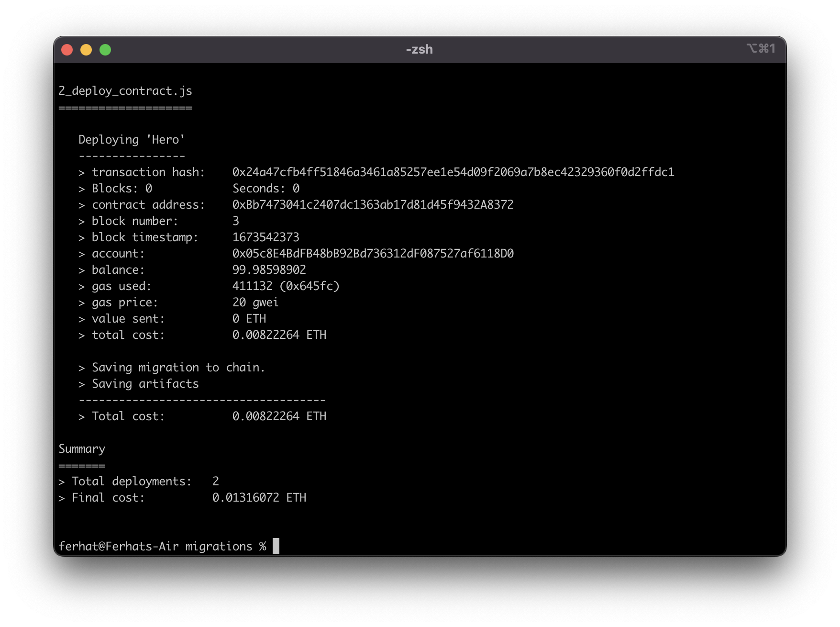Screen dimensions: 840x627
Task: Minimize the terminal with the yellow button
Action: 86,50
